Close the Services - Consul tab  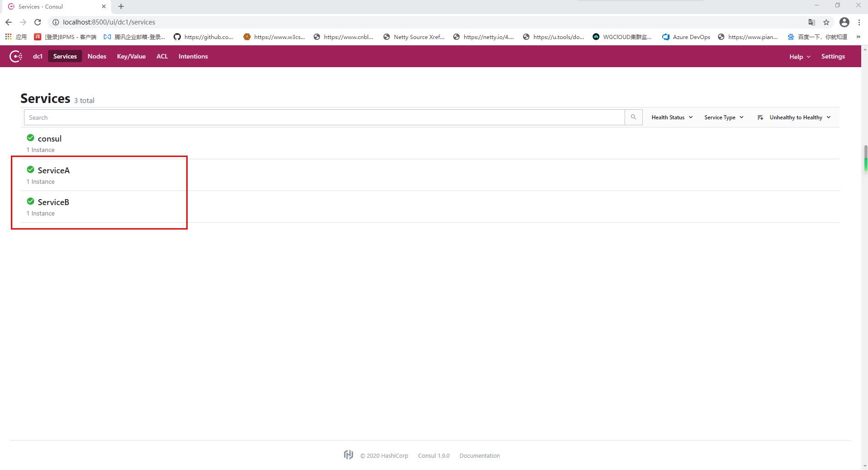click(x=104, y=6)
